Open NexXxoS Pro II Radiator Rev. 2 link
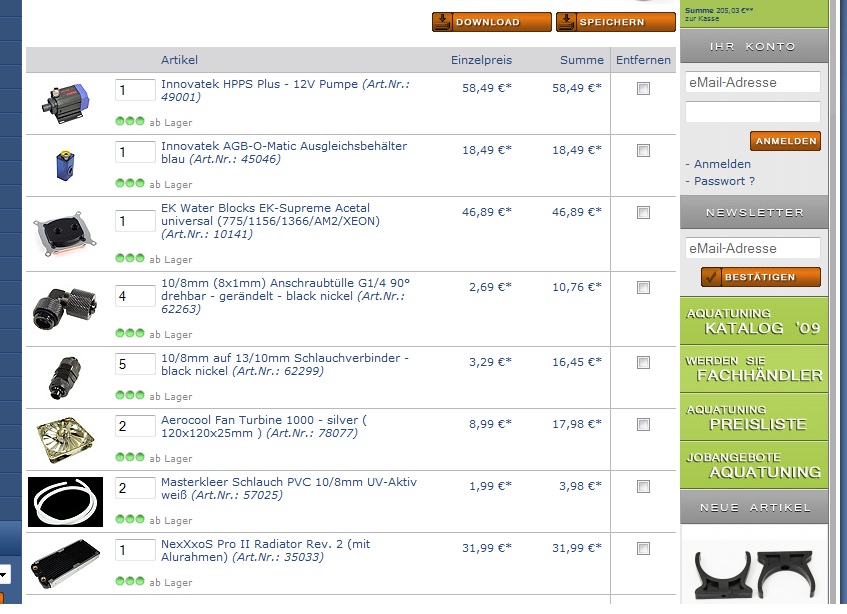The height and width of the screenshot is (614, 847). pos(265,551)
